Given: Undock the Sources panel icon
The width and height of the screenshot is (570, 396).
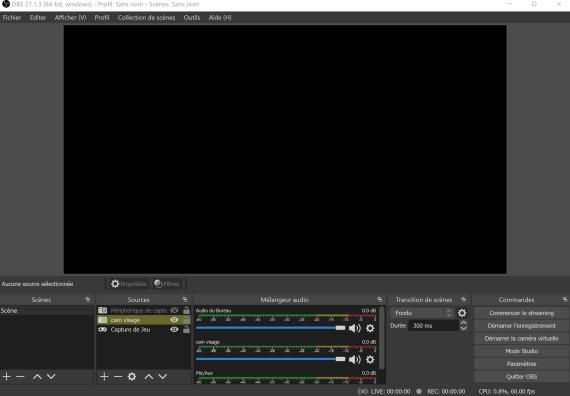Looking at the screenshot, I should [x=185, y=300].
